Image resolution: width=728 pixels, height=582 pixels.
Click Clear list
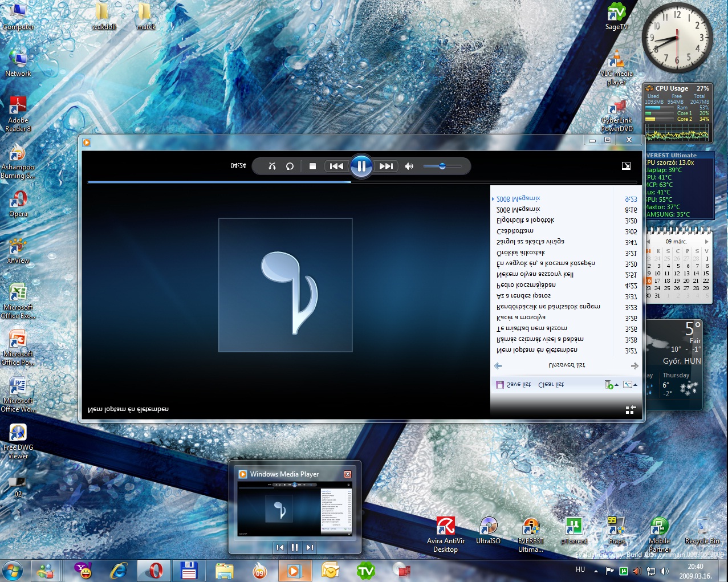[551, 385]
